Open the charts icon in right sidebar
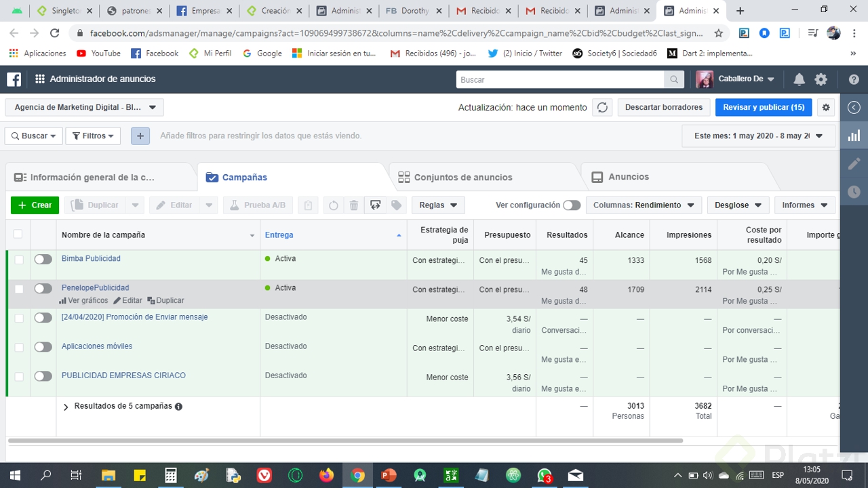The image size is (868, 488). point(854,136)
